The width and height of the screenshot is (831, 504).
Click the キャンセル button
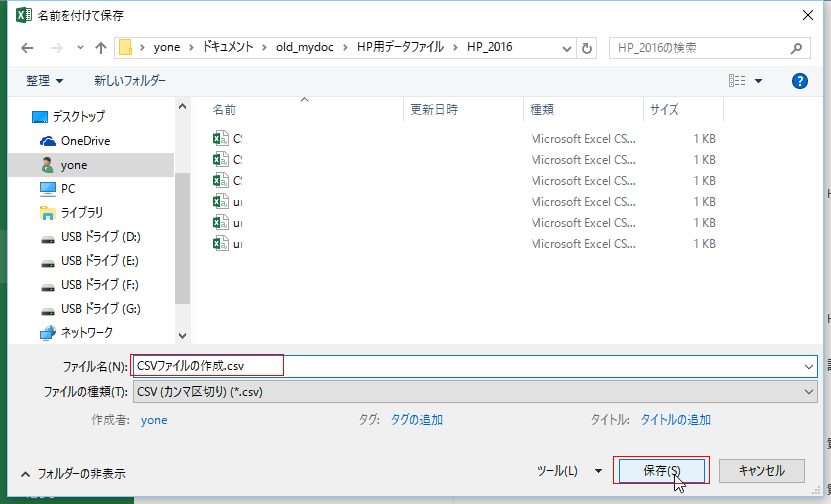tap(762, 471)
